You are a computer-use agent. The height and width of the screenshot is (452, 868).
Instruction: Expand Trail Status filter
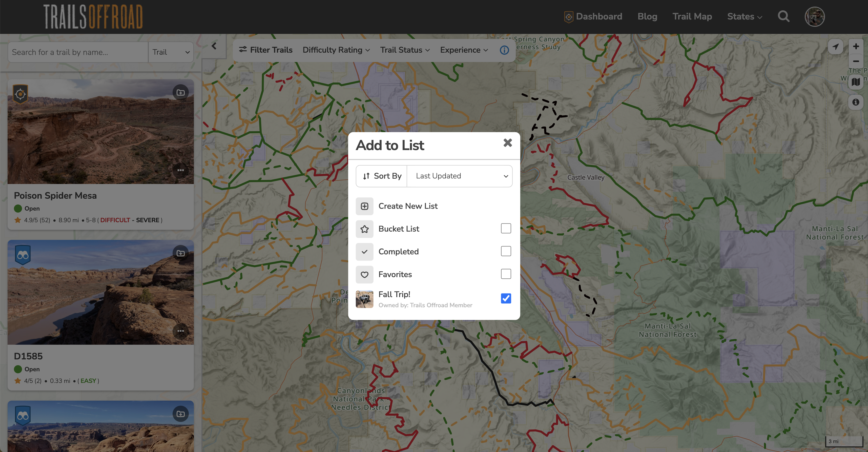click(x=405, y=50)
